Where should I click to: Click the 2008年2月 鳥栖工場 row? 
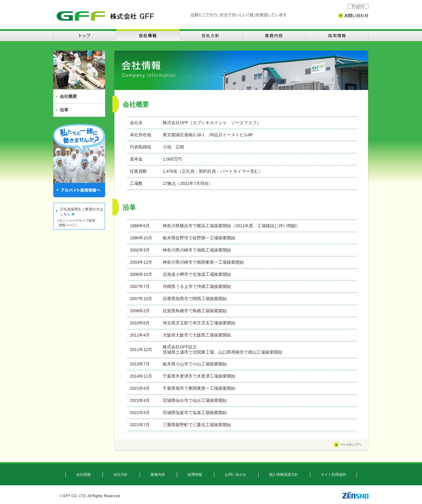tap(242, 311)
